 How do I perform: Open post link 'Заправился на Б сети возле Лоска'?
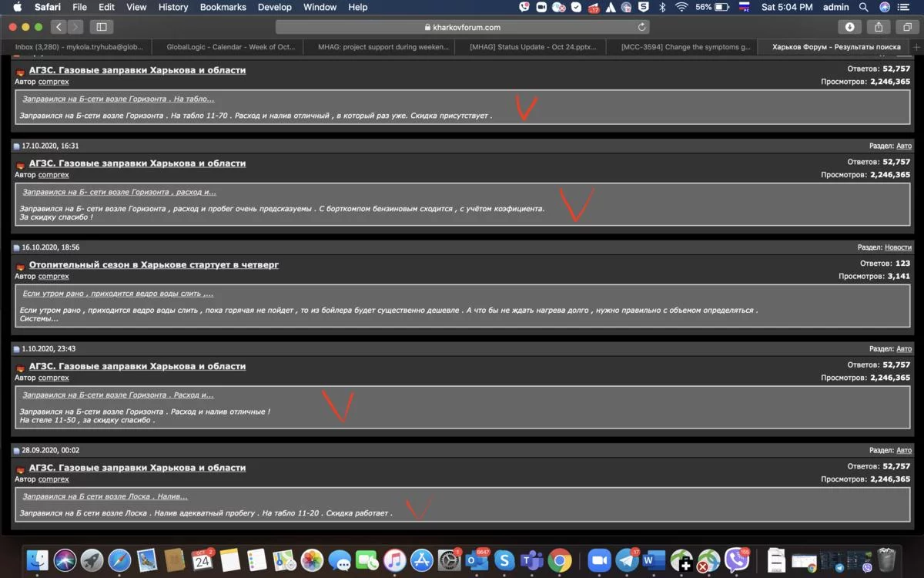click(105, 496)
